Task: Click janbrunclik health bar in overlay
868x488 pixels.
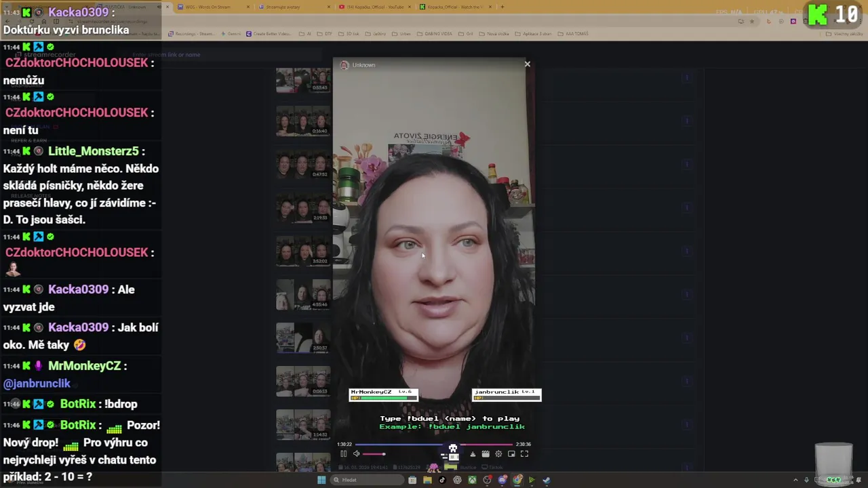Action: 507,398
